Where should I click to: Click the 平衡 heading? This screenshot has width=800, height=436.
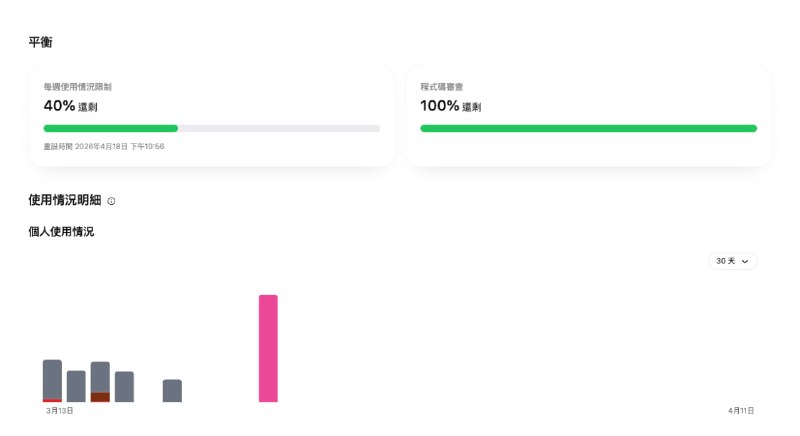tap(40, 42)
